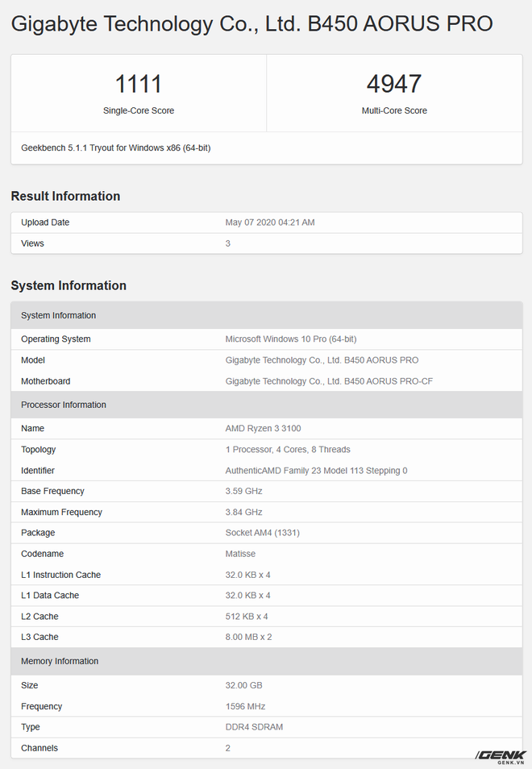Click the 'L3 Cache' label

coord(39,638)
